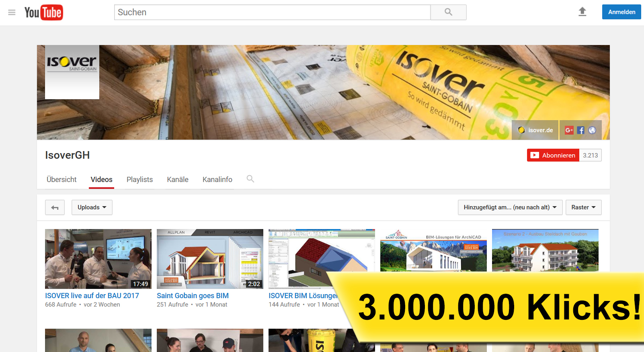Image resolution: width=644 pixels, height=352 pixels.
Task: Open the Google+ link icon
Action: pyautogui.click(x=569, y=130)
